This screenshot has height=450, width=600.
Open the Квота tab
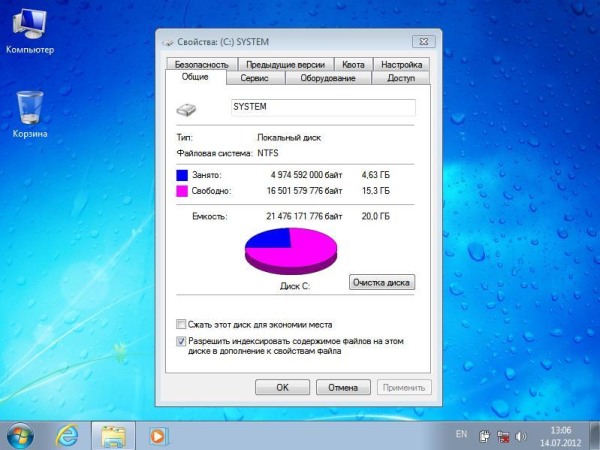(x=351, y=64)
